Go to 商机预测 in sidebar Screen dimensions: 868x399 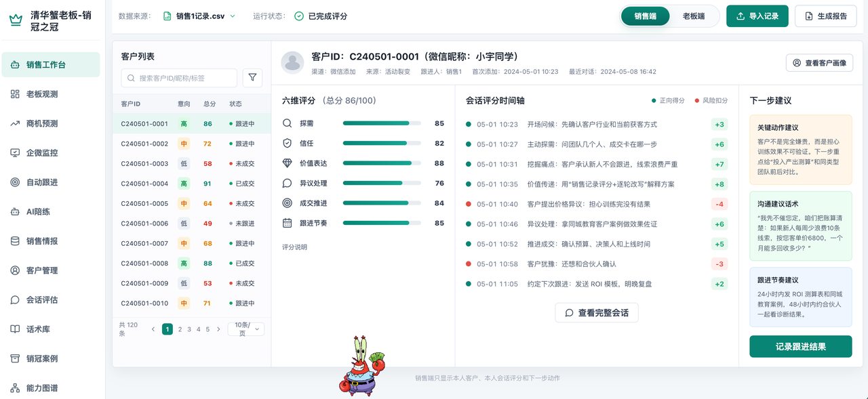click(x=51, y=123)
